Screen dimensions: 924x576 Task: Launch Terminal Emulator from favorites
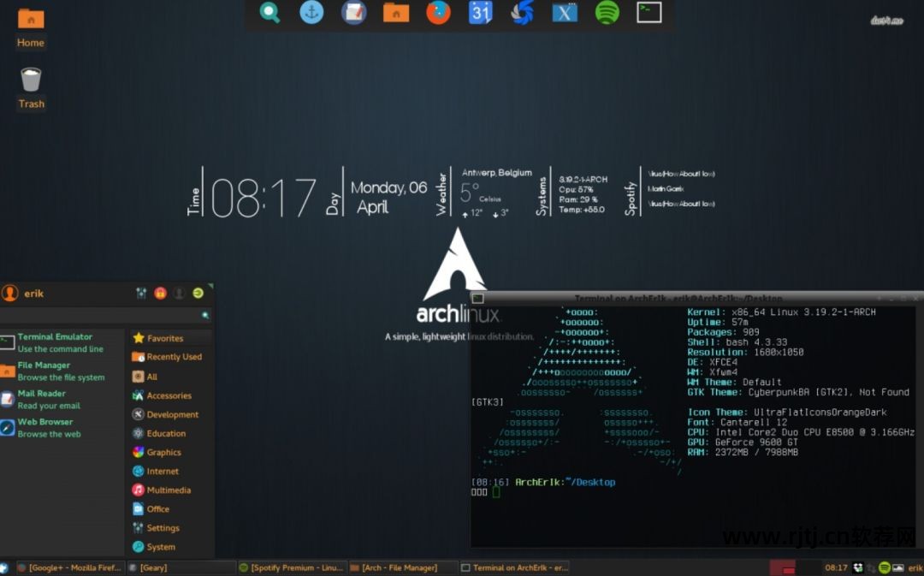(62, 342)
